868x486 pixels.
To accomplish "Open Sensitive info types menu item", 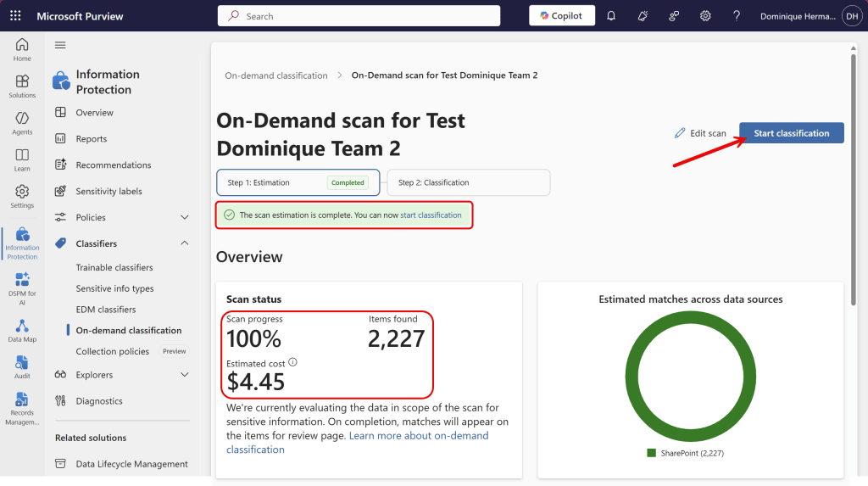I will click(x=114, y=288).
